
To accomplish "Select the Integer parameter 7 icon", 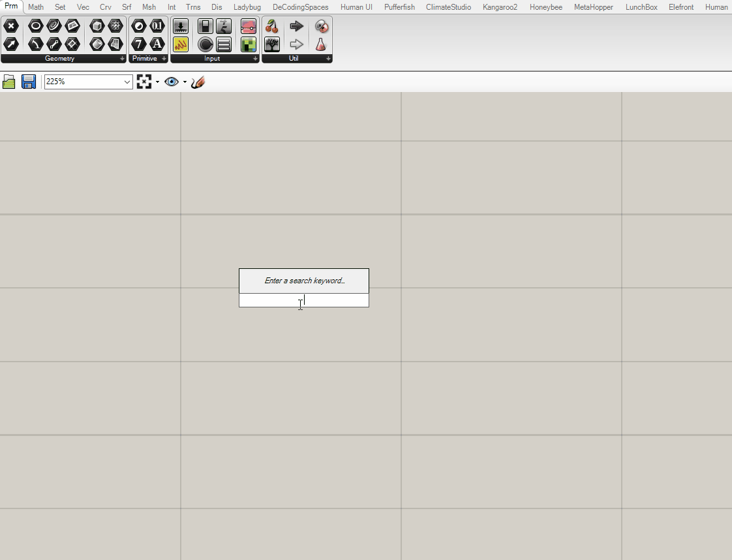I will pos(139,44).
